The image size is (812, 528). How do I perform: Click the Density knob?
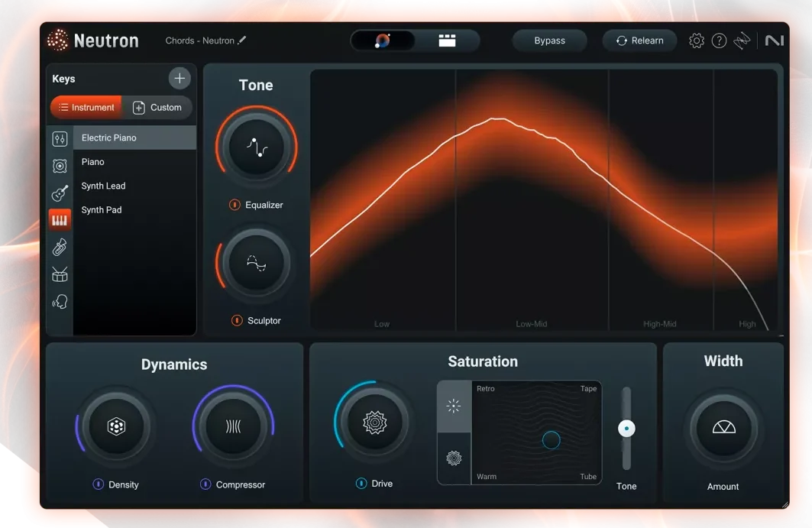tap(117, 426)
